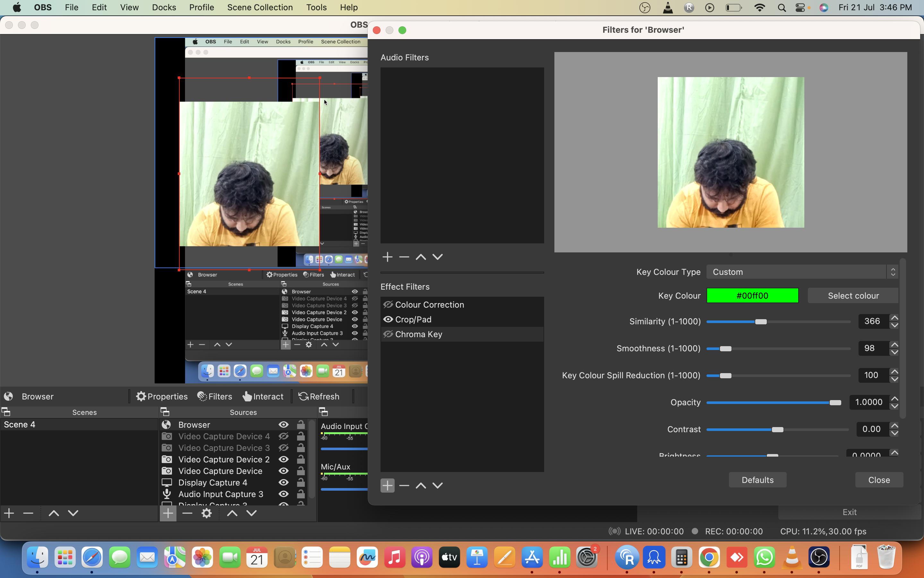Increase Similarity value with up stepper
The image size is (924, 578).
pos(894,318)
